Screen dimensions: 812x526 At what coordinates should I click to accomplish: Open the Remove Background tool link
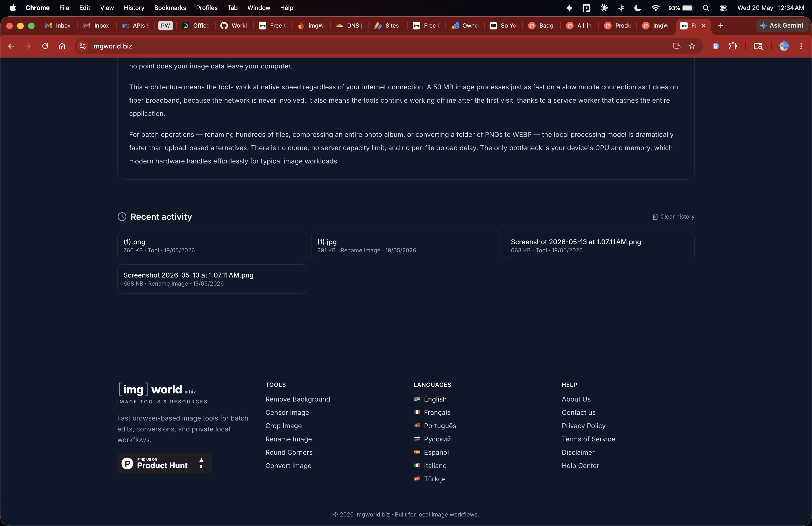pyautogui.click(x=297, y=399)
